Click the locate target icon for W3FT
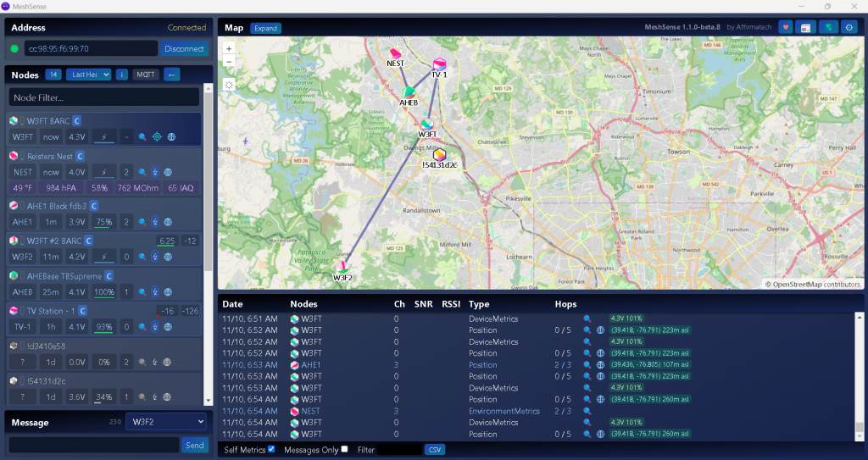Viewport: 868px width, 460px height. pyautogui.click(x=156, y=136)
